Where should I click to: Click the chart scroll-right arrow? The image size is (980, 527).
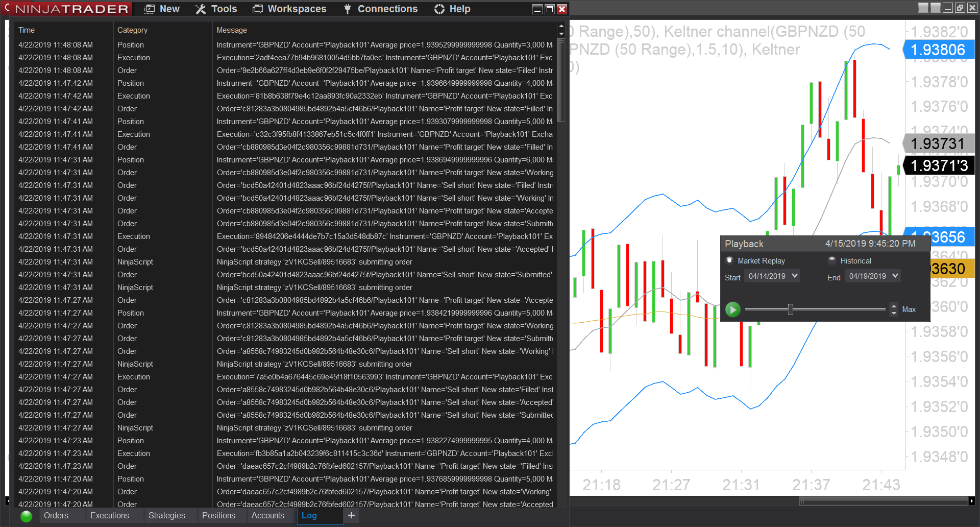point(971,501)
